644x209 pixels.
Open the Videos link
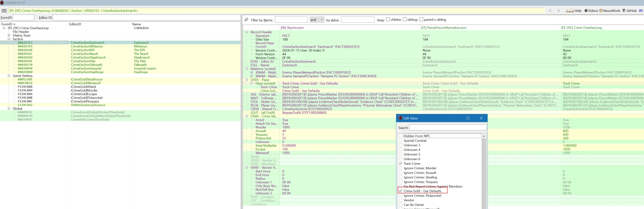(x=591, y=11)
